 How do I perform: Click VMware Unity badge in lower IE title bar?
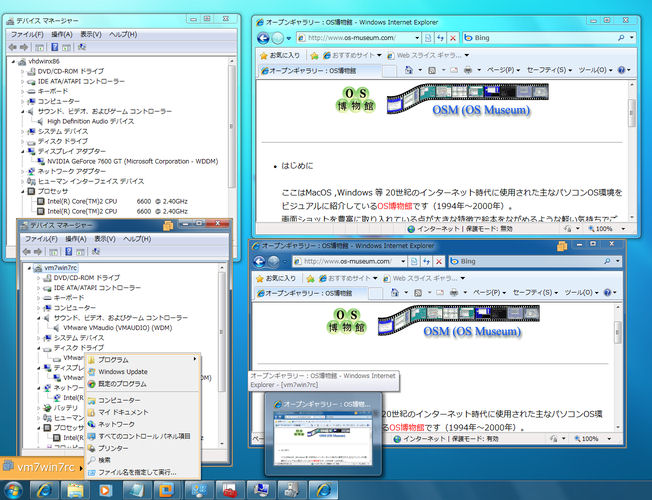(562, 246)
